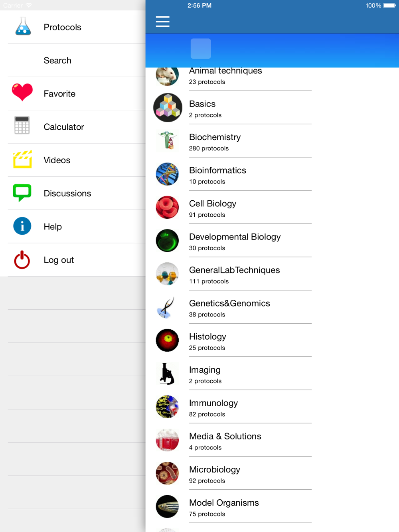Open the Developmental Biology category

pyautogui.click(x=232, y=241)
